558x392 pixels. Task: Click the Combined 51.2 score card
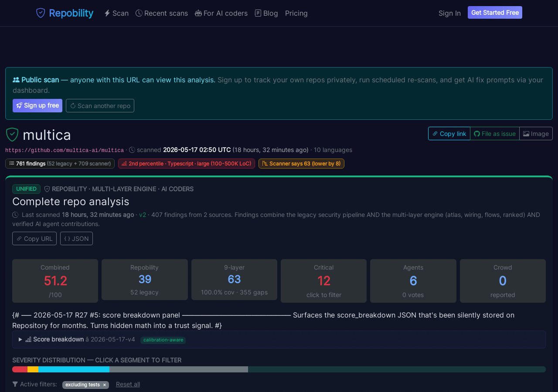[55, 281]
